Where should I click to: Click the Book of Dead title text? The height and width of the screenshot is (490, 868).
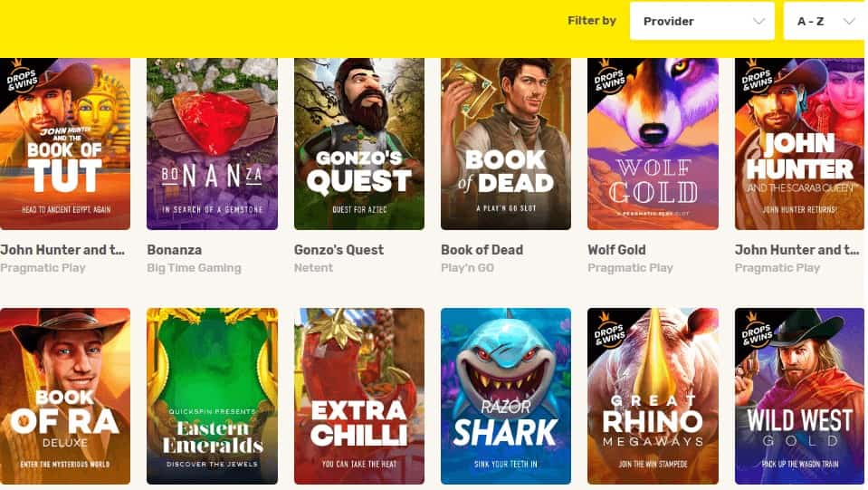(482, 250)
